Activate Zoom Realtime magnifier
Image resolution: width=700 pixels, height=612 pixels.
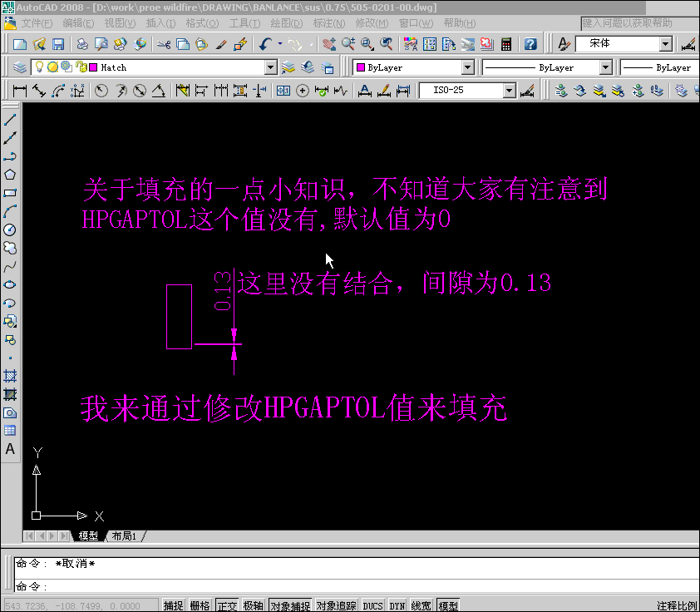point(348,44)
